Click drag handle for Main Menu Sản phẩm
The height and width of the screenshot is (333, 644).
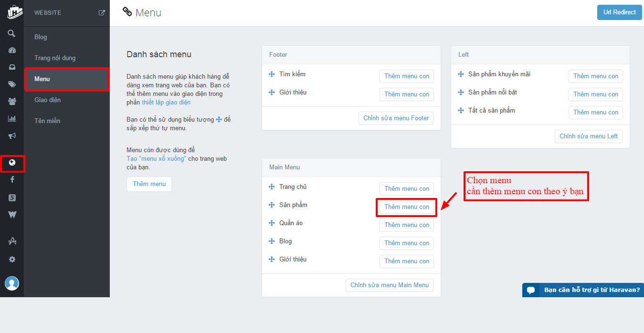tap(272, 205)
